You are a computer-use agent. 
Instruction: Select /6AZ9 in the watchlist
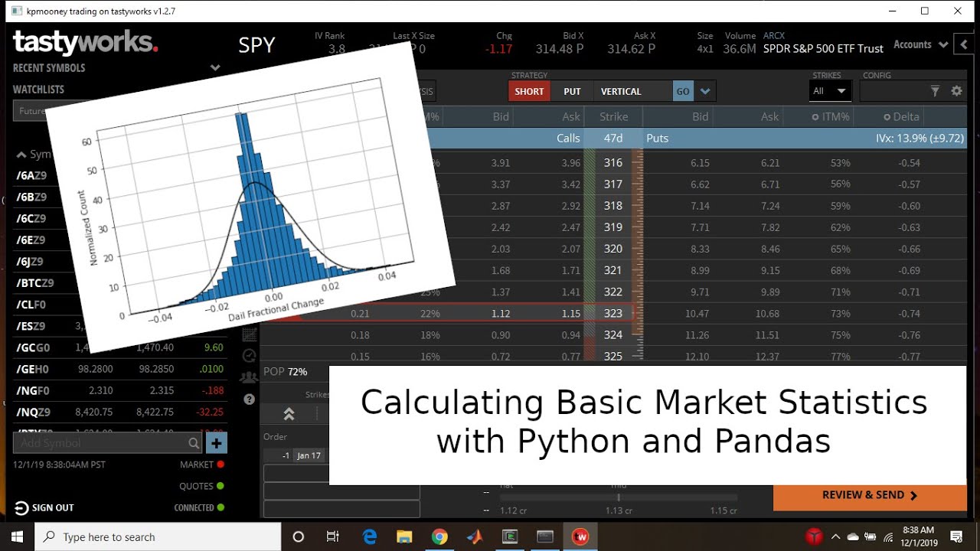(x=31, y=175)
